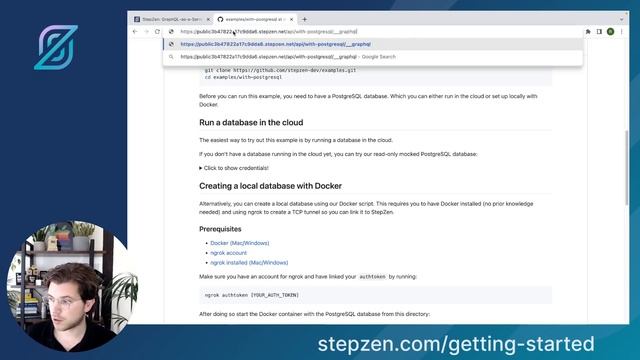Click the browser forward arrow
Image resolution: width=640 pixels, height=360 pixels.
tap(146, 31)
